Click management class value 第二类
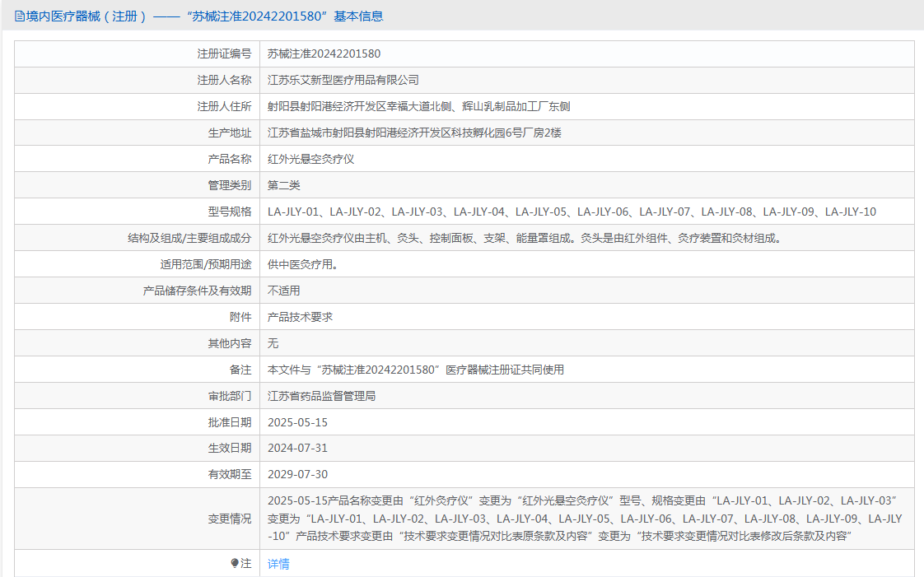This screenshot has height=577, width=924. tap(283, 185)
